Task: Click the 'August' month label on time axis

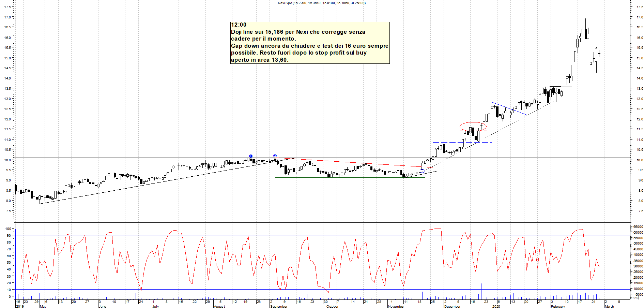Action: (219, 306)
